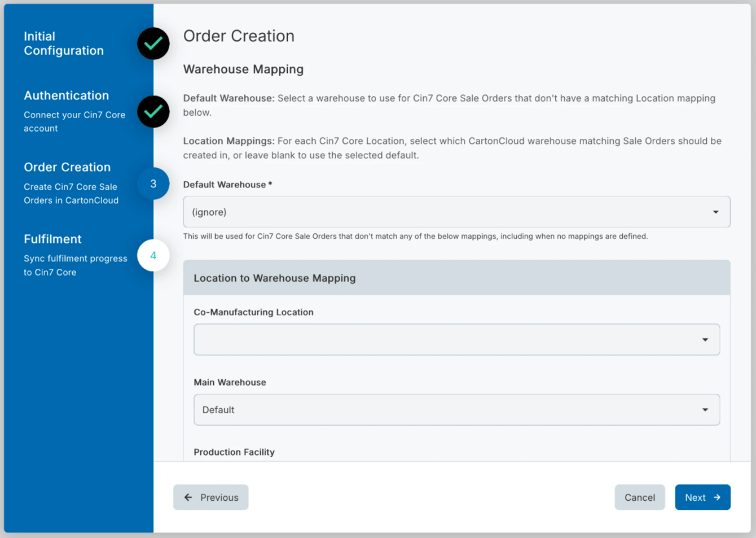
Task: Click the left arrow icon on Previous
Action: 188,497
